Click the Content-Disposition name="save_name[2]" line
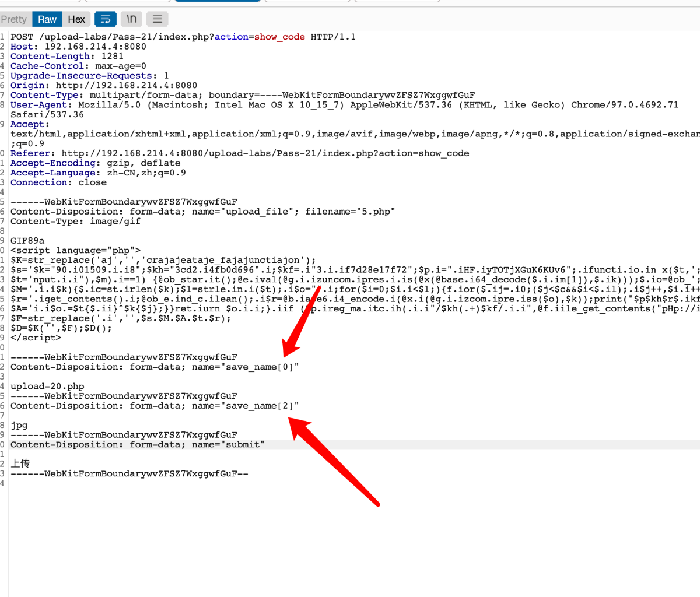 point(155,406)
